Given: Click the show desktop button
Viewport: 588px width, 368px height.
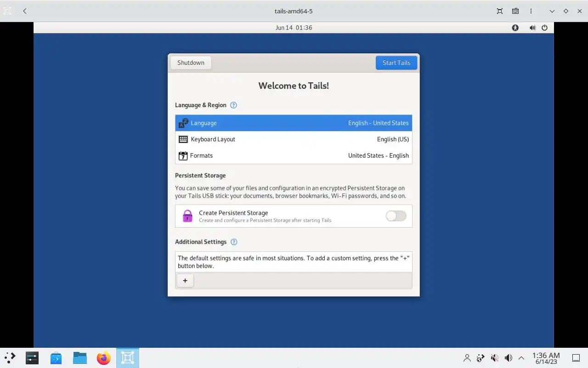Looking at the screenshot, I should point(576,358).
